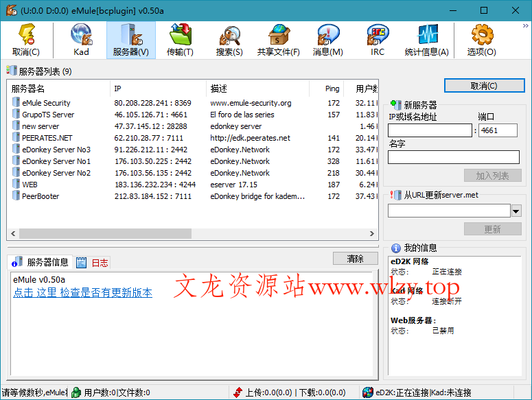
Task: Click the server list header icon
Action: [12, 71]
